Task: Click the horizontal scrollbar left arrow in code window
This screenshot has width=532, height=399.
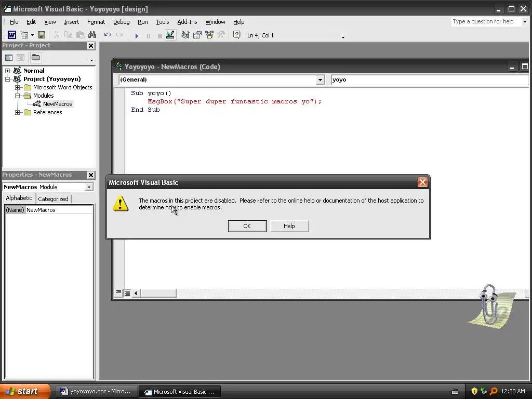Action: (136, 293)
